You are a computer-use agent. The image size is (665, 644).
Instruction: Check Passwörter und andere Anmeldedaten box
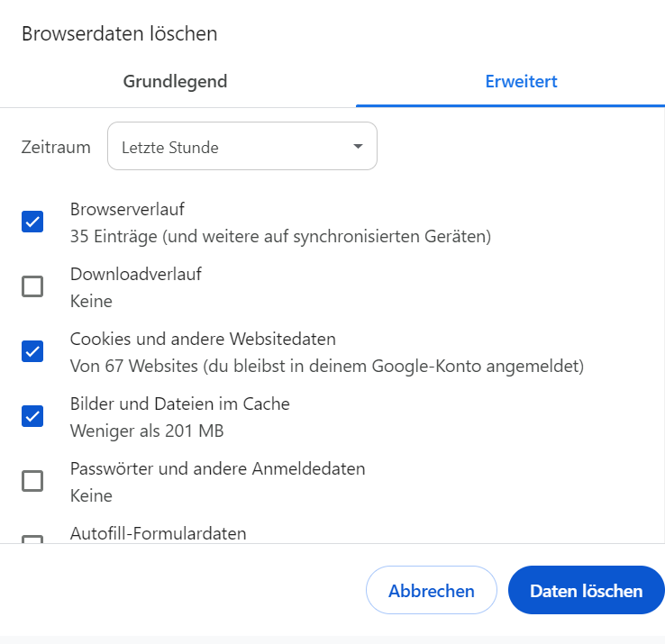[32, 481]
